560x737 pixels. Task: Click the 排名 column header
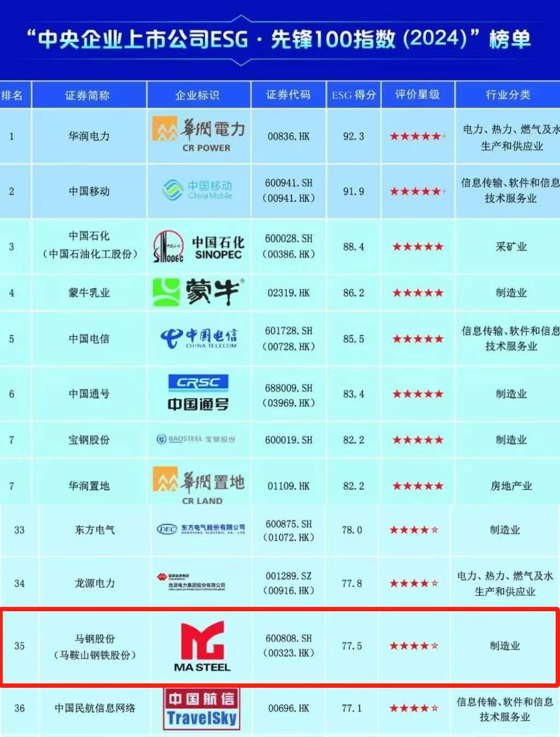tap(11, 95)
